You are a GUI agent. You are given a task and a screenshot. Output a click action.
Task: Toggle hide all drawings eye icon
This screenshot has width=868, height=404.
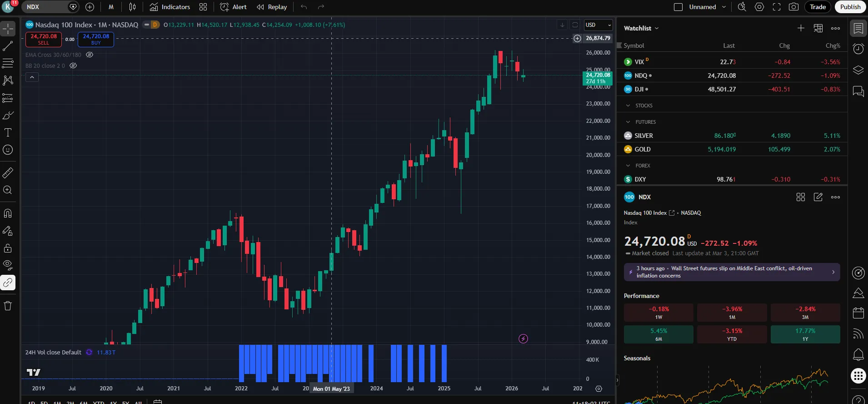8,265
